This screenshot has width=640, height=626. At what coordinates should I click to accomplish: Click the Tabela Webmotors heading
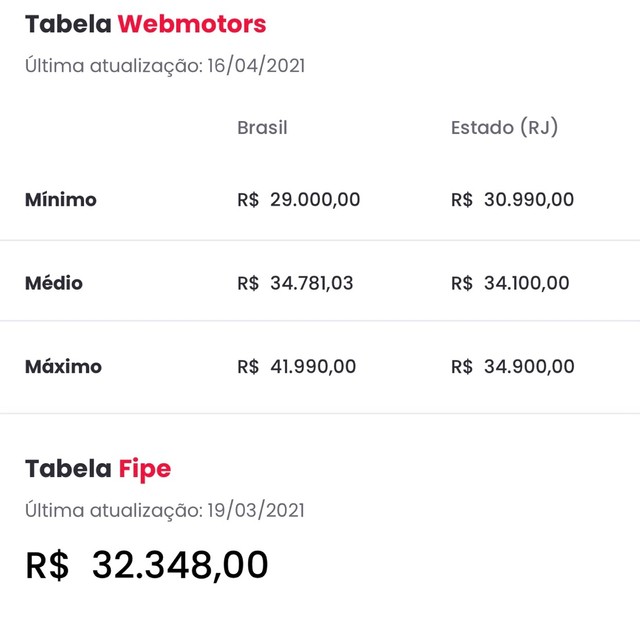145,24
